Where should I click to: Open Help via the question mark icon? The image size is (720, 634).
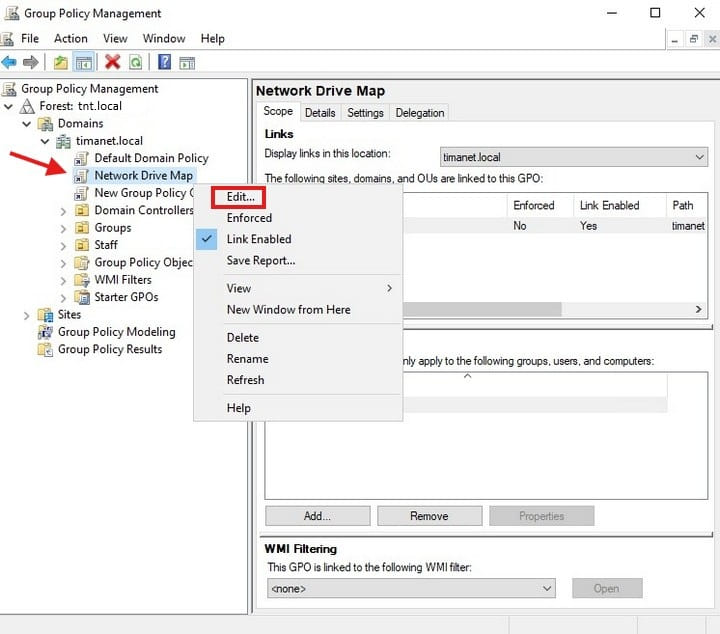coord(164,62)
